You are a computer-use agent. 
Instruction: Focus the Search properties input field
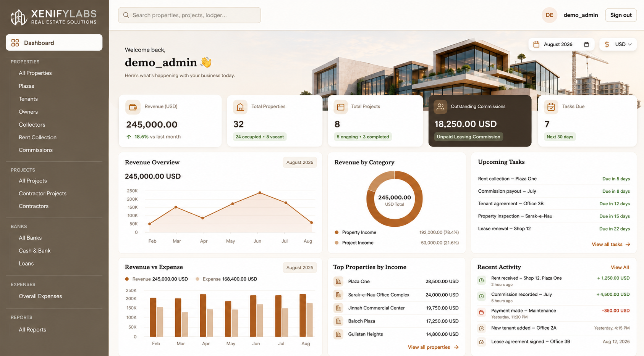coord(189,15)
